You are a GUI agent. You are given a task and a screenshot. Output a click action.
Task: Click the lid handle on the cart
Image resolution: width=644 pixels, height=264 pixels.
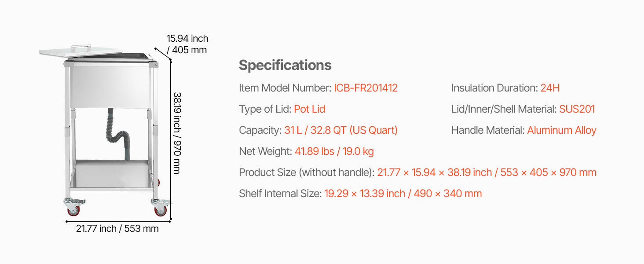point(81,47)
